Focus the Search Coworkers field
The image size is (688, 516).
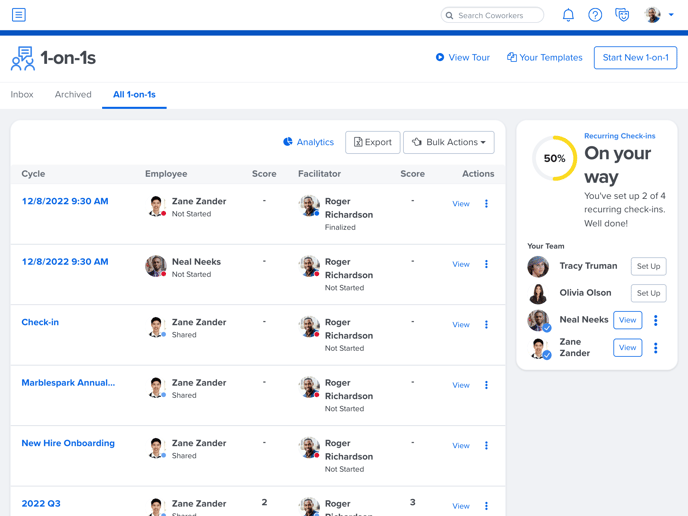(x=492, y=15)
